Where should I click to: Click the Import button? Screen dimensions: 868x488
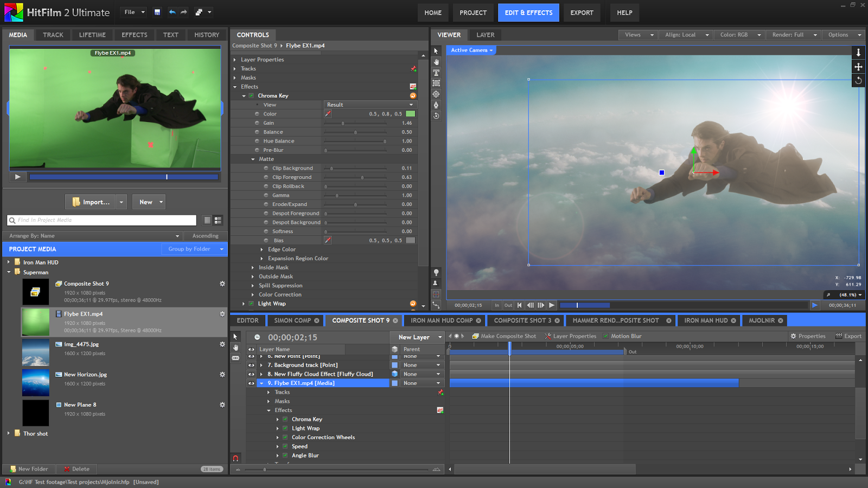point(91,202)
